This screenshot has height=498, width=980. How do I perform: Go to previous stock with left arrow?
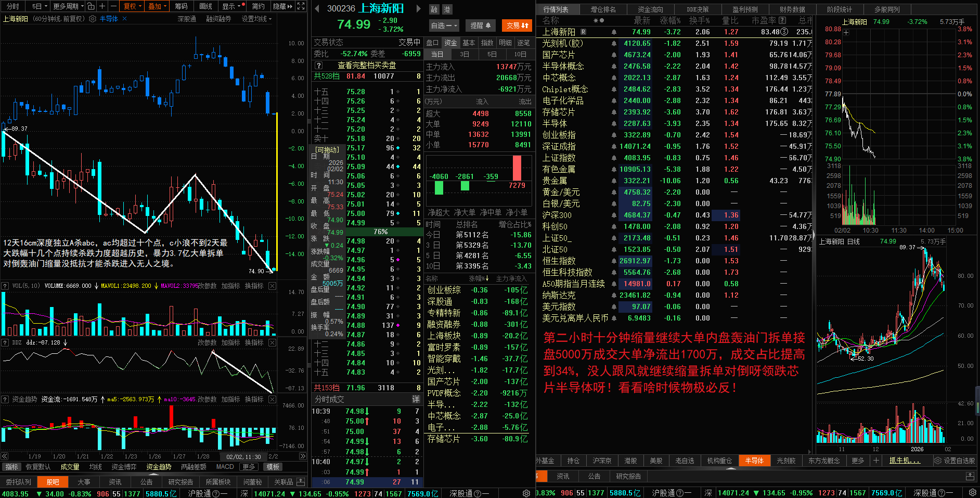pos(317,8)
